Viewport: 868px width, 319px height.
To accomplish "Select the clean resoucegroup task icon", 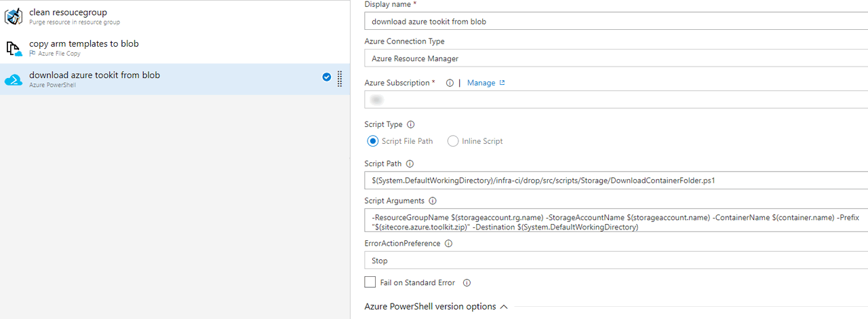I will click(x=14, y=17).
